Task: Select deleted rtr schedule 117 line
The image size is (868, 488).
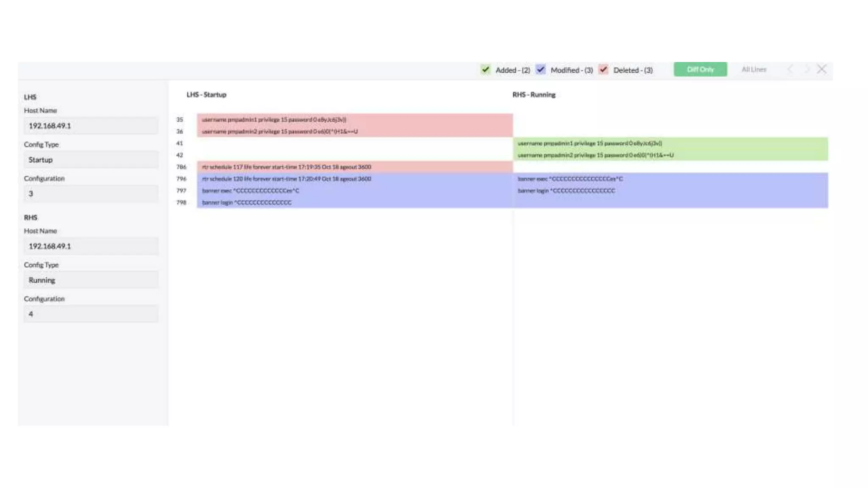Action: (287, 167)
